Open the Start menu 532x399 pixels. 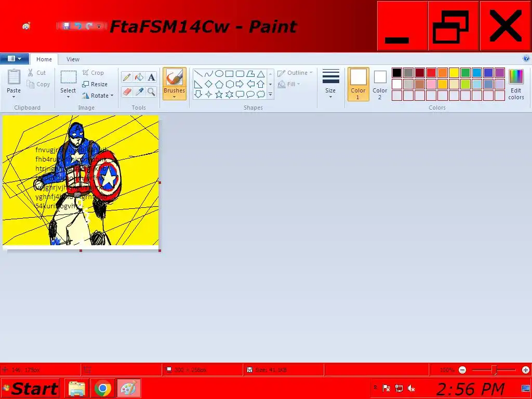point(30,389)
